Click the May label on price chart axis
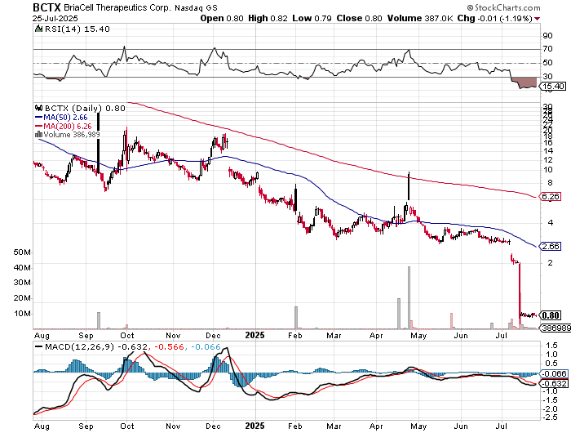Viewport: 571px width, 433px height. 419,335
